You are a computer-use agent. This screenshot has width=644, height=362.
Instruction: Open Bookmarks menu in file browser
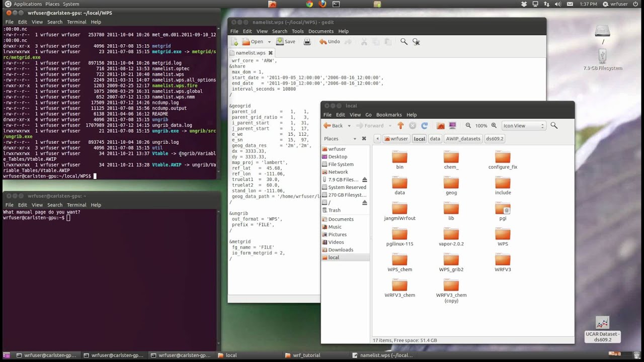coord(389,115)
